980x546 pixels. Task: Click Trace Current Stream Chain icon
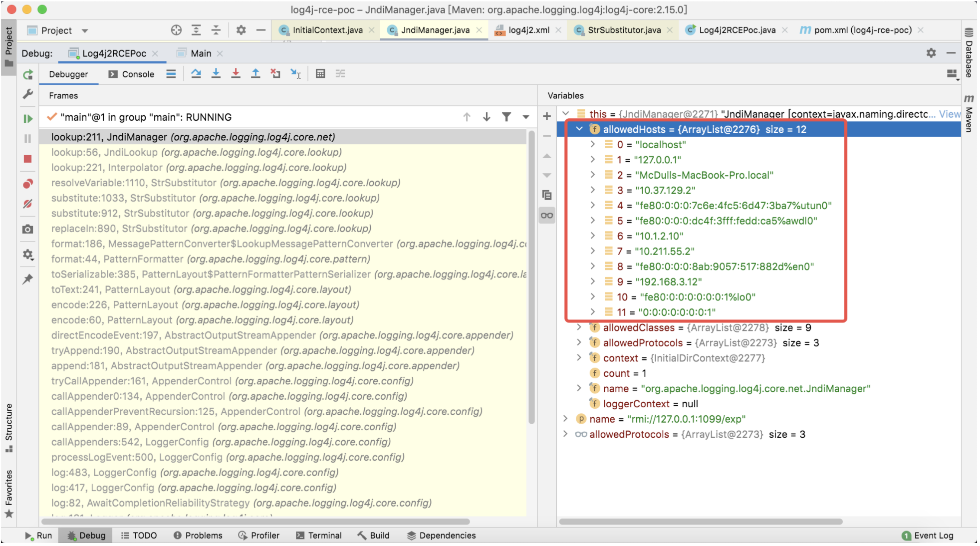340,74
